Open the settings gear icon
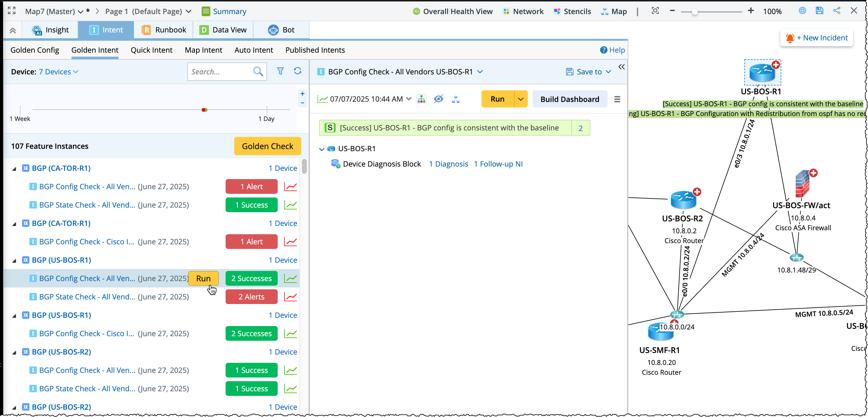This screenshot has width=868, height=417. (x=802, y=11)
